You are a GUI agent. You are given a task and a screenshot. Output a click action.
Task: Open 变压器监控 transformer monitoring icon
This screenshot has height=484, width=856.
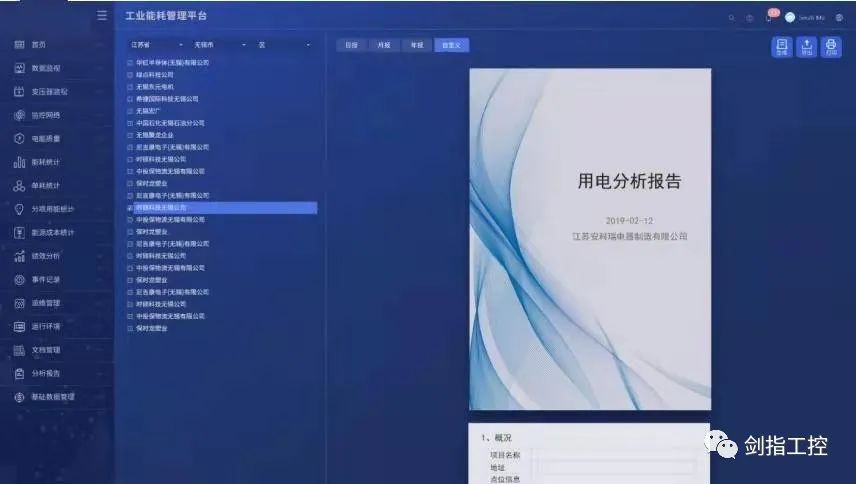[19, 92]
